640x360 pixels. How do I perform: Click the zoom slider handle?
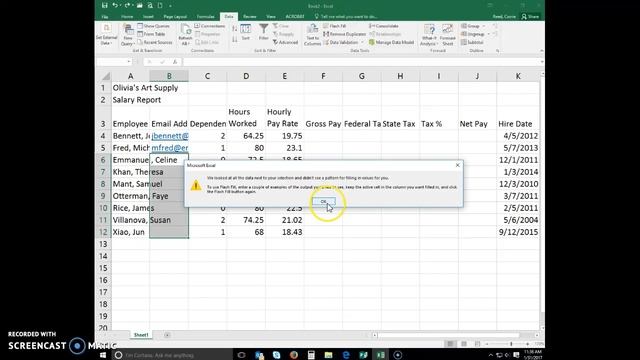(x=511, y=344)
